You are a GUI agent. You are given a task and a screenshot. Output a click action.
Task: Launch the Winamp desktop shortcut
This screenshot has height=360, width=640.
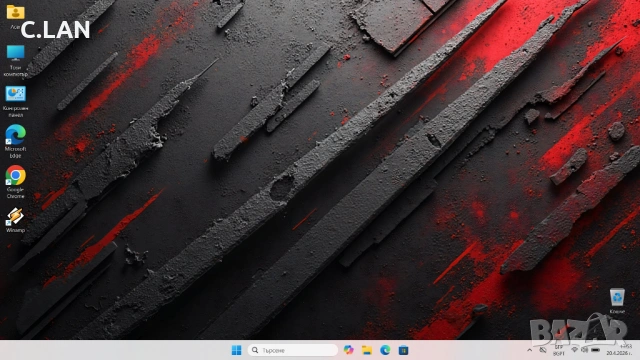click(x=15, y=220)
